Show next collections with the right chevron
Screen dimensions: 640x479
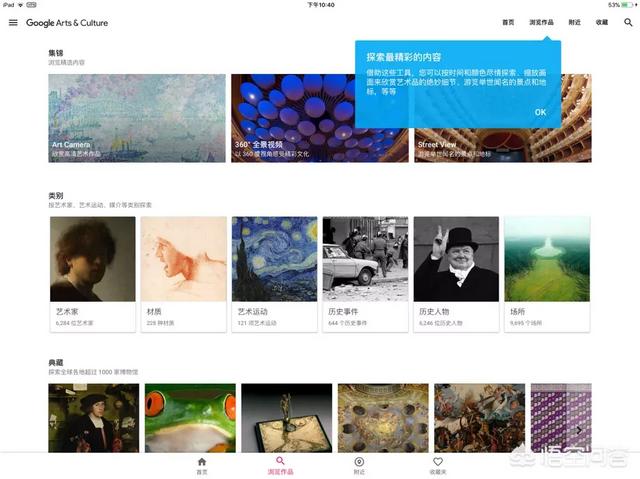(x=579, y=430)
